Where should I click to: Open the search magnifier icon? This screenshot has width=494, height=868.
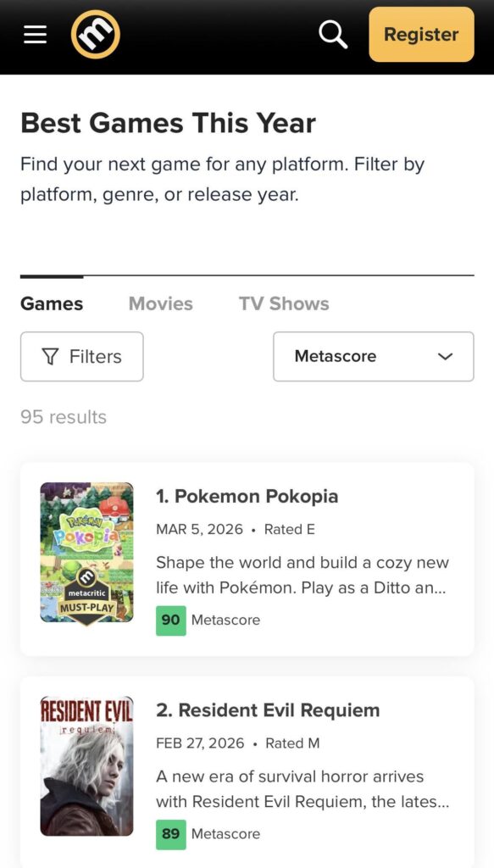pyautogui.click(x=331, y=34)
